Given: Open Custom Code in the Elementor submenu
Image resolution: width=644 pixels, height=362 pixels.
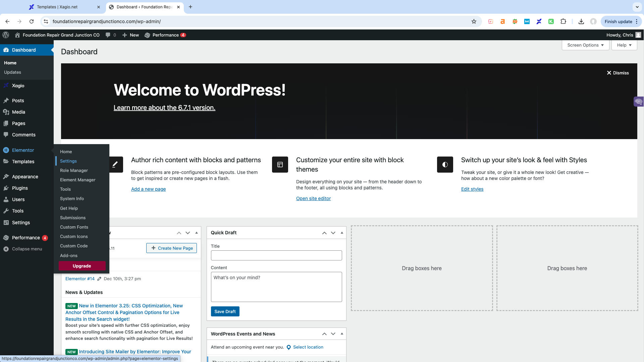Looking at the screenshot, I should 74,246.
